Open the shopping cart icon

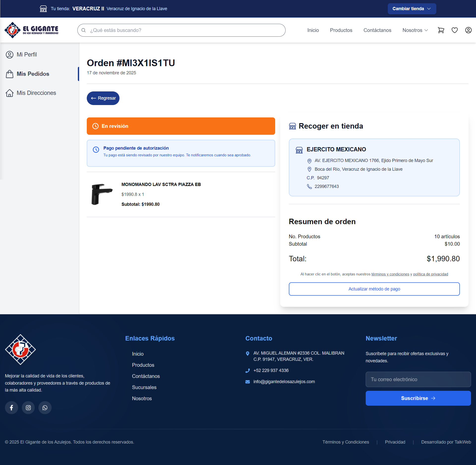(x=441, y=30)
